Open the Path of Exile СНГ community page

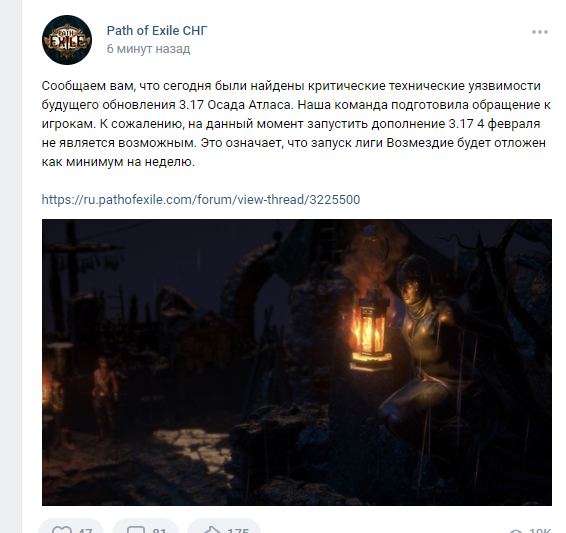tap(157, 31)
